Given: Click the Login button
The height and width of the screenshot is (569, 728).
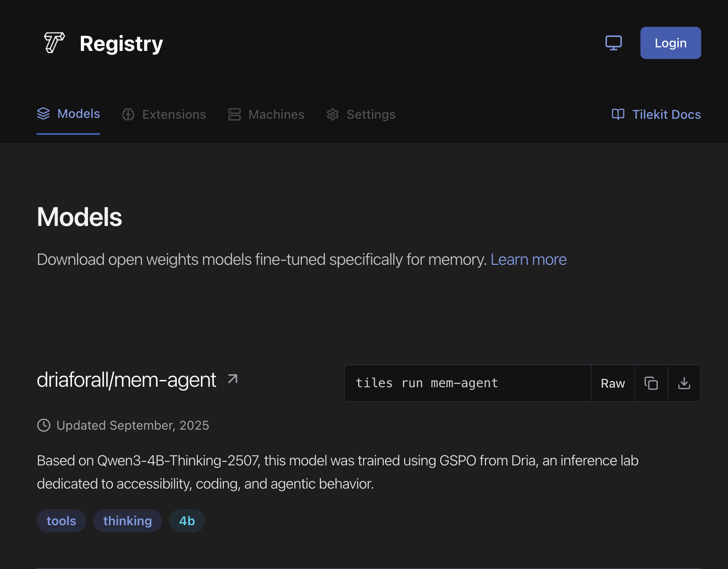Looking at the screenshot, I should tap(670, 43).
